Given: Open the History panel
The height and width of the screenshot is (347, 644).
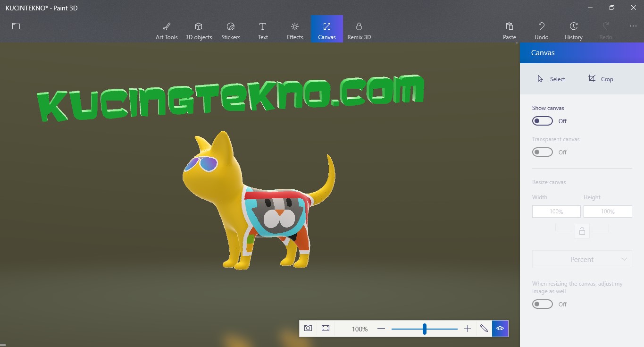Looking at the screenshot, I should pos(573,29).
